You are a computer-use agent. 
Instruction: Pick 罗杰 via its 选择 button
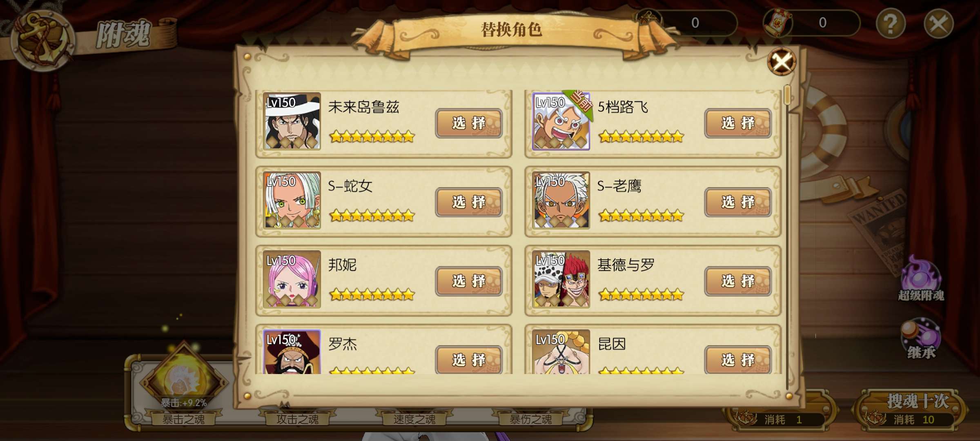click(469, 359)
